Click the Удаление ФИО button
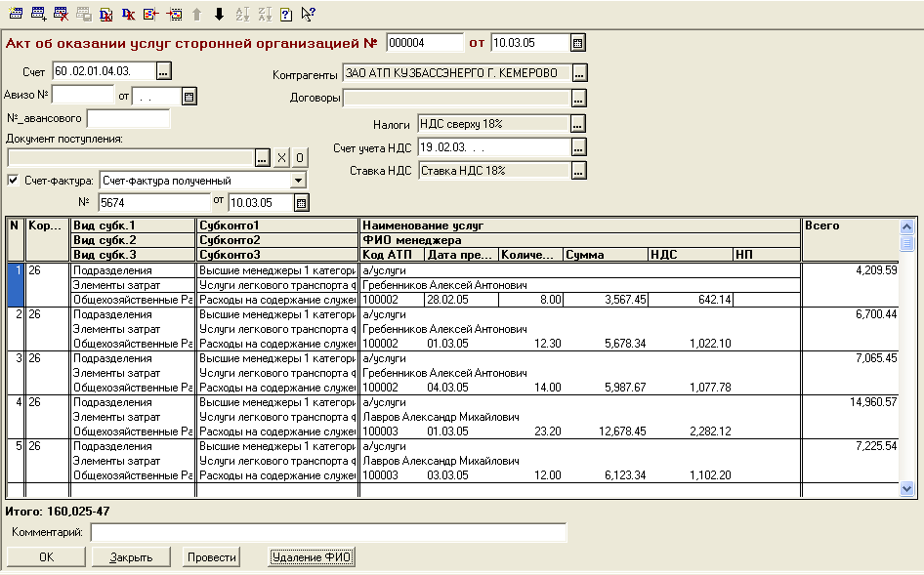This screenshot has width=924, height=575. coord(312,557)
